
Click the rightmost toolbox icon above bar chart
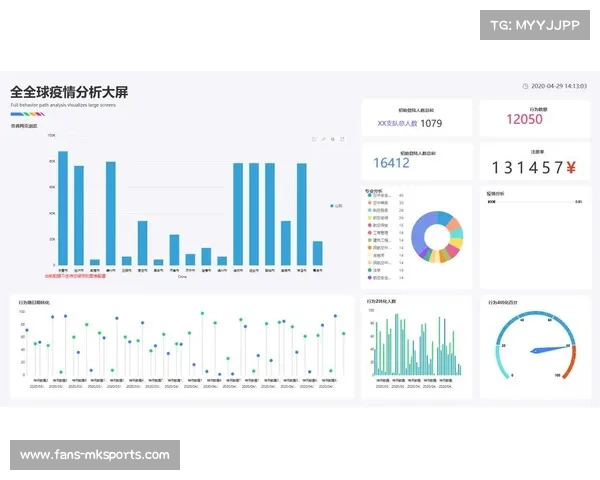(x=342, y=139)
